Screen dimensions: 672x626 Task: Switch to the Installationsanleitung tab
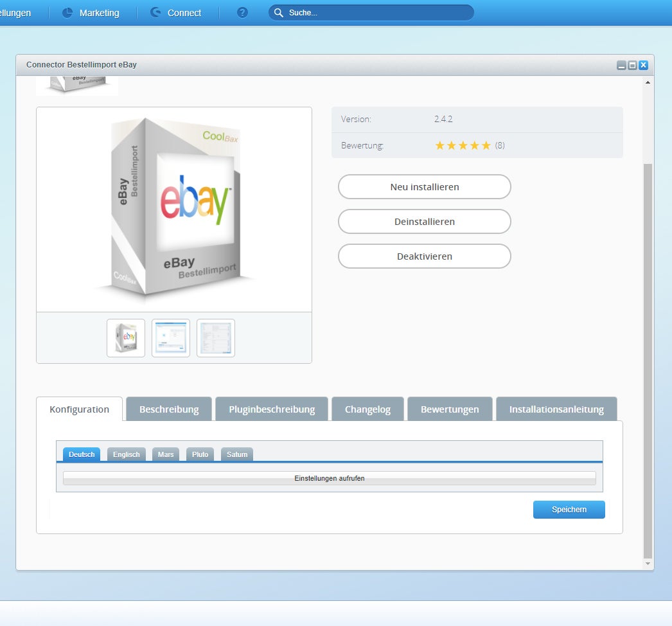coord(556,409)
